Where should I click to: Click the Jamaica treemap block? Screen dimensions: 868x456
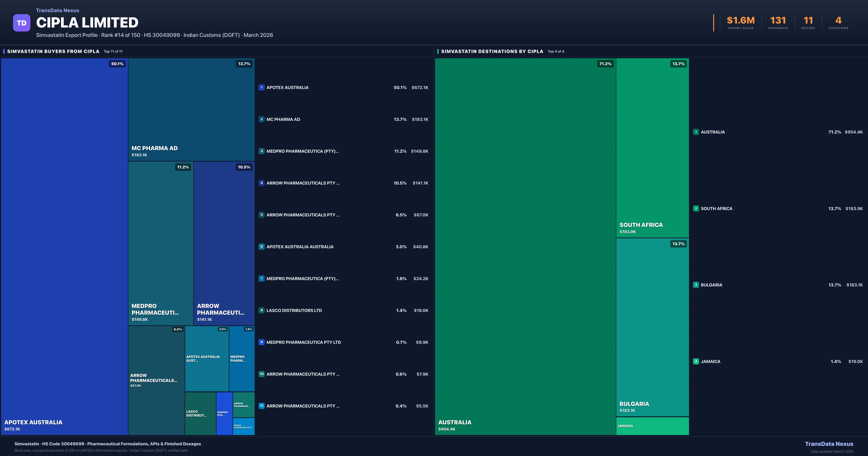652,426
